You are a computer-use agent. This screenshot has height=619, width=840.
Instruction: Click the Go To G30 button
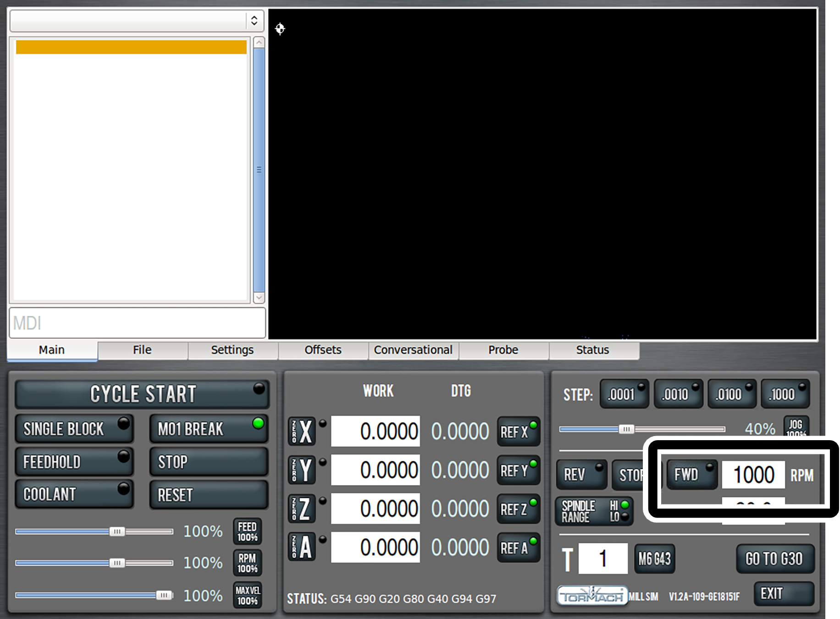774,559
